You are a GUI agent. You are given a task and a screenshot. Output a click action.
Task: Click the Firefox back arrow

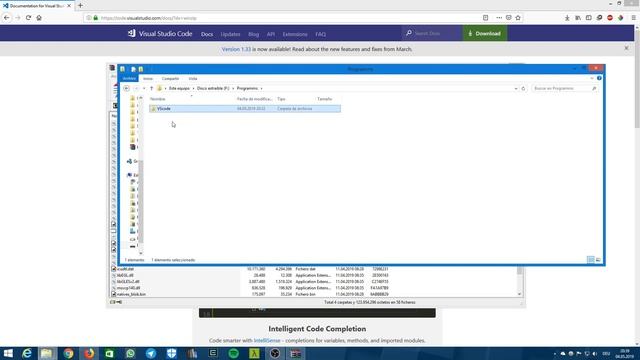pyautogui.click(x=7, y=18)
